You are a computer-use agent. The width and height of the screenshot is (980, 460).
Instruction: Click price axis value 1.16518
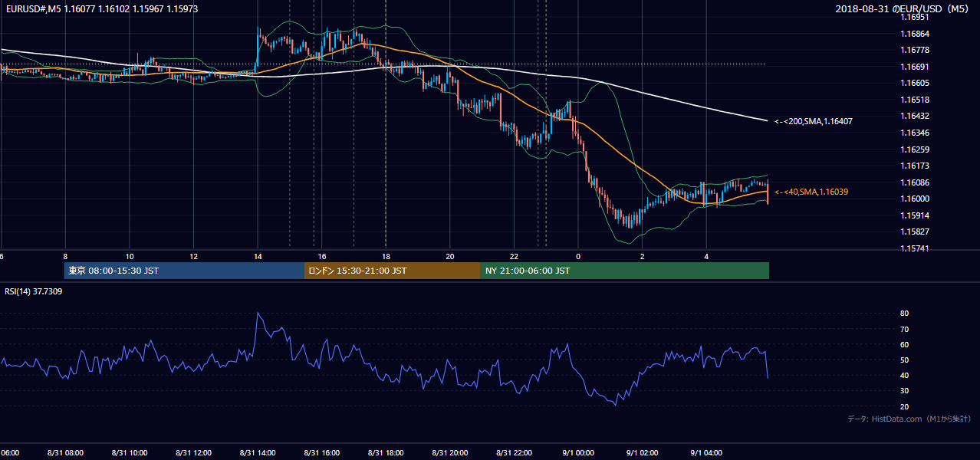click(914, 100)
